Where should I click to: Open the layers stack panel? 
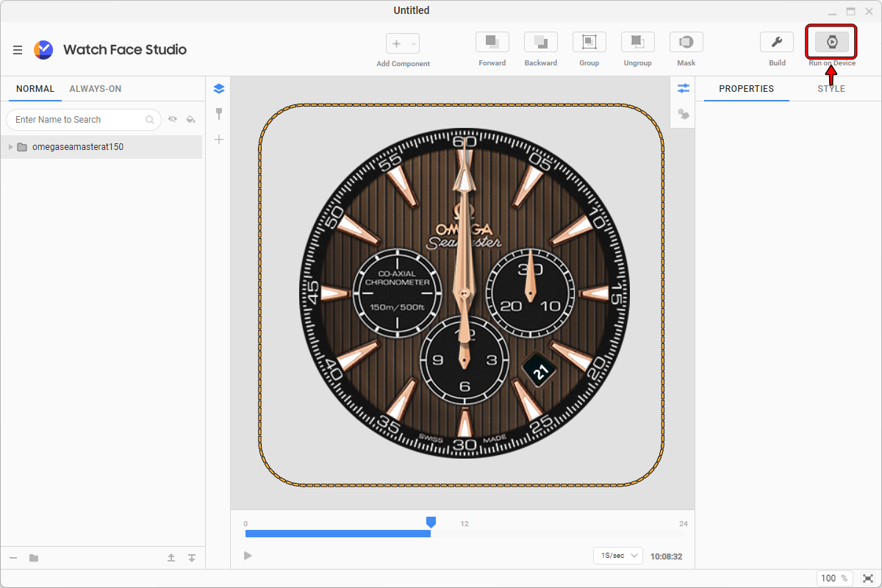[218, 89]
